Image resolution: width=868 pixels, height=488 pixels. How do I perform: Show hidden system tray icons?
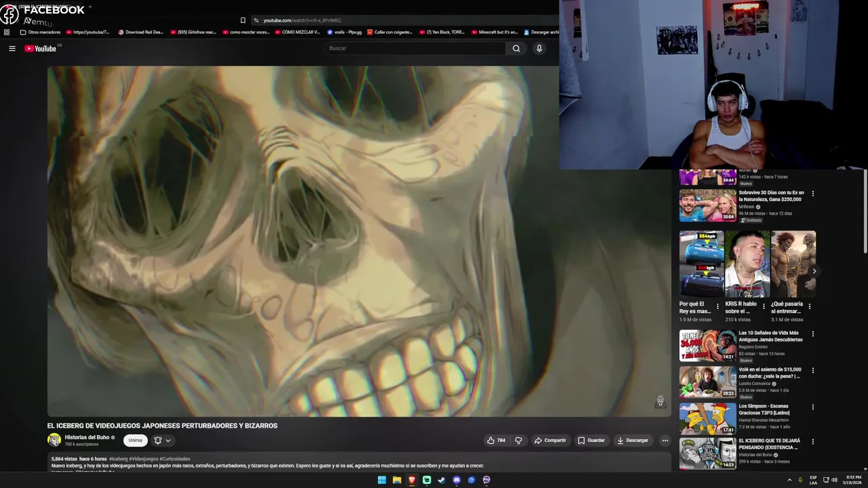point(789,480)
